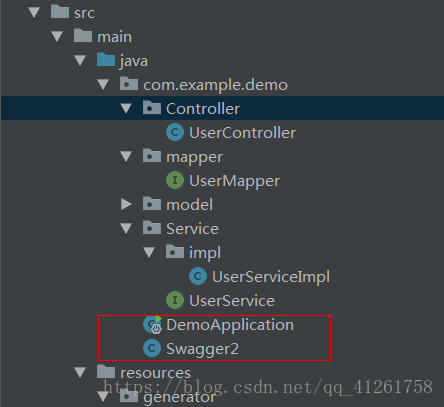Select the main tree label
The image size is (444, 407).
[115, 37]
